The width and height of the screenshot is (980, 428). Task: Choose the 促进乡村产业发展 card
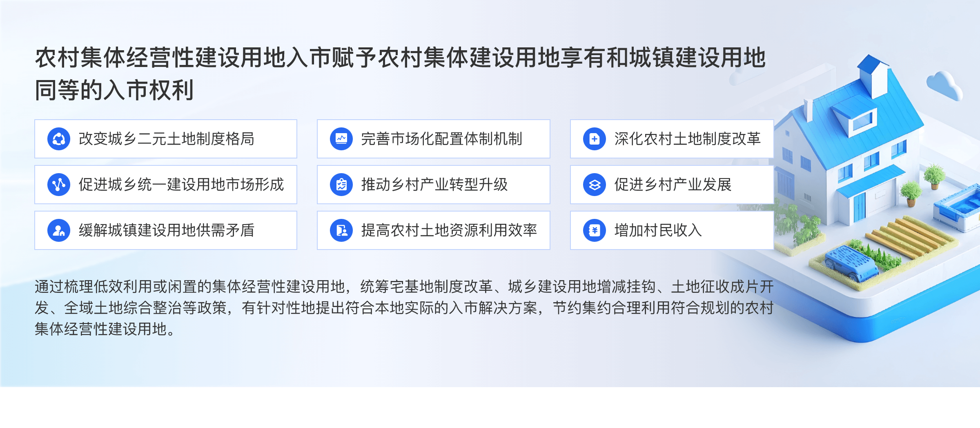(672, 185)
